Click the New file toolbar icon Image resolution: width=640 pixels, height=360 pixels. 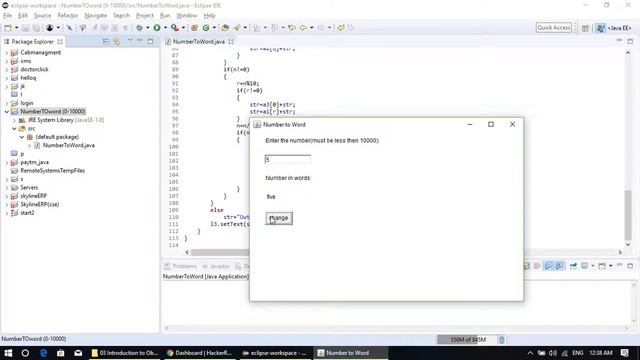click(x=8, y=28)
